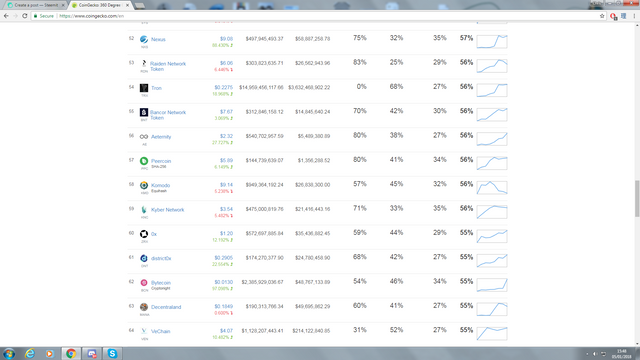Click Tron market cap $14,959,456,117.66

tap(261, 87)
